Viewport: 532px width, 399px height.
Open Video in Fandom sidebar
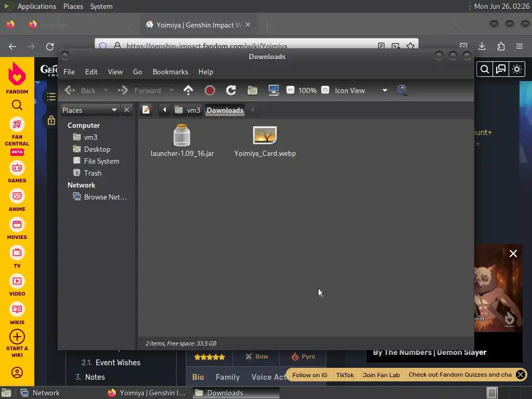pyautogui.click(x=17, y=286)
